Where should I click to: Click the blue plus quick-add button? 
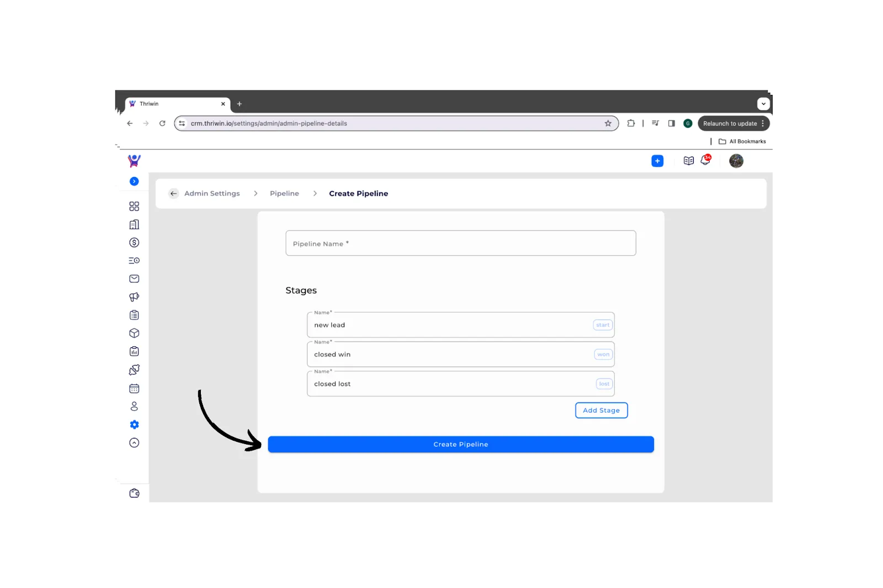point(657,161)
